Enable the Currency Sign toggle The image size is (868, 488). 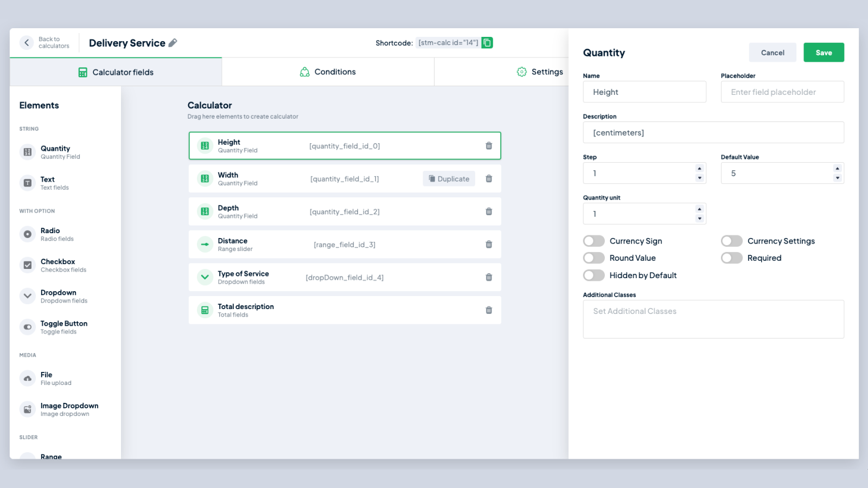pyautogui.click(x=594, y=241)
